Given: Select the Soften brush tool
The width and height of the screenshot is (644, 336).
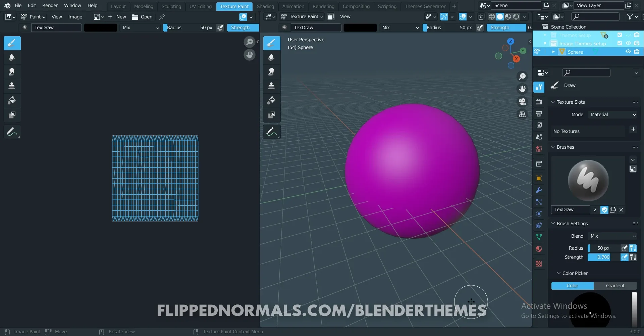Looking at the screenshot, I should point(12,57).
